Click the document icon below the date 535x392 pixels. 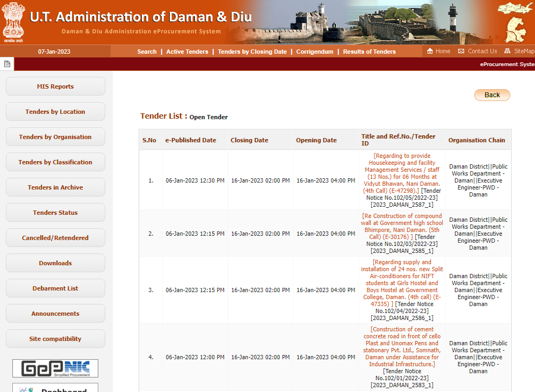pos(7,64)
